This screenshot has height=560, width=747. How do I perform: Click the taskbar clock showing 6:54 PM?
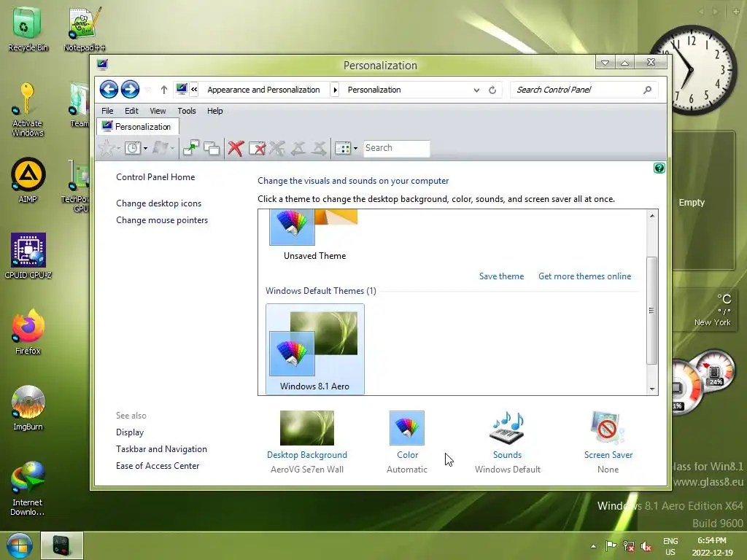point(712,546)
